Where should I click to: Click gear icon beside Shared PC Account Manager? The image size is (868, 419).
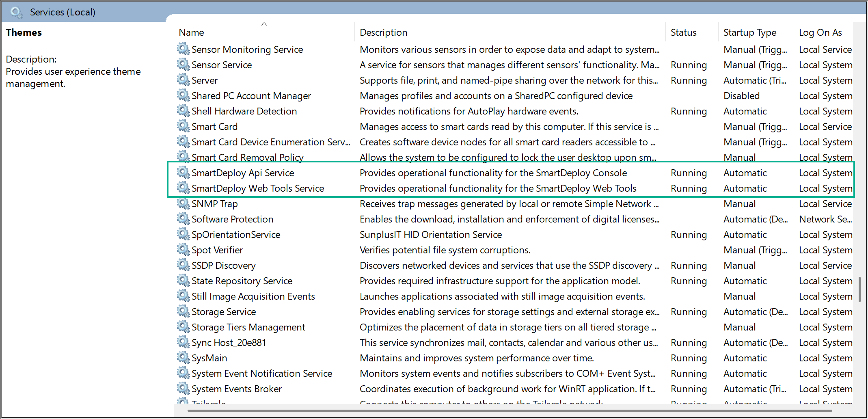[x=184, y=95]
